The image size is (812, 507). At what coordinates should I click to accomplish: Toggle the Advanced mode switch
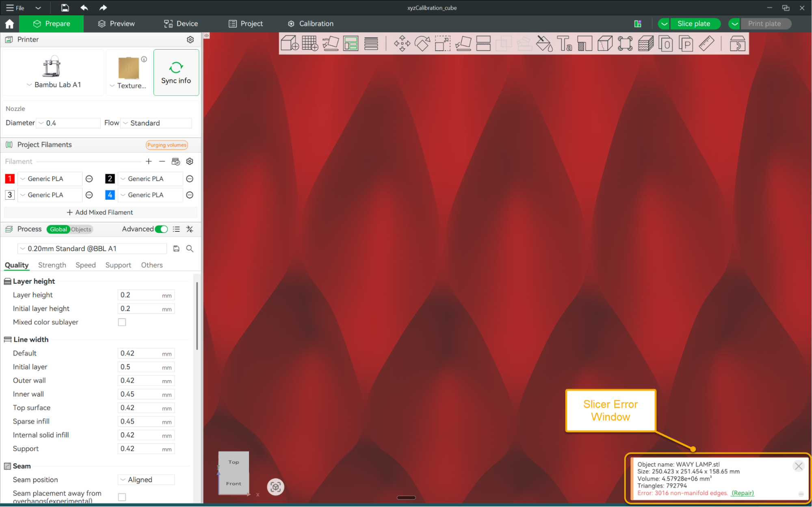click(161, 229)
